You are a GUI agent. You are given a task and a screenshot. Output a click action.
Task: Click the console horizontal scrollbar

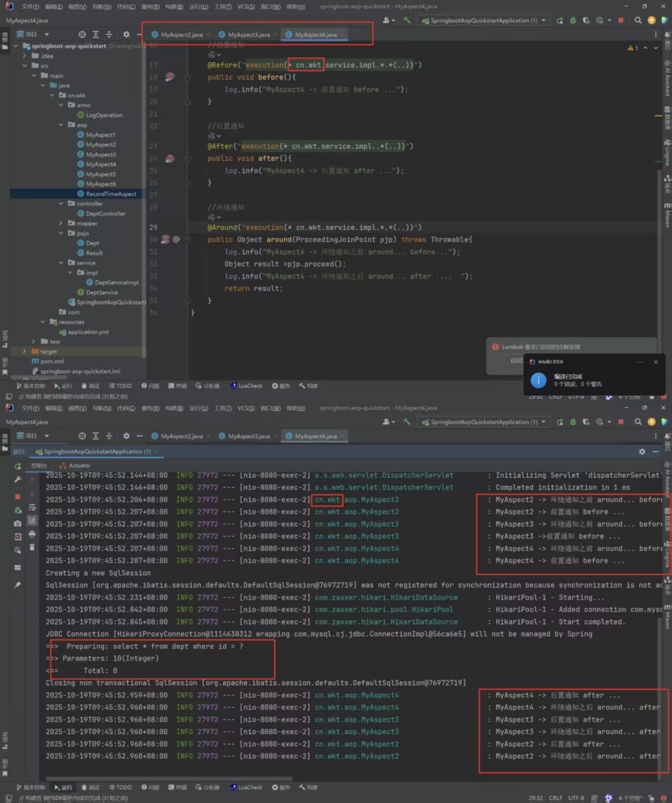pos(168,778)
